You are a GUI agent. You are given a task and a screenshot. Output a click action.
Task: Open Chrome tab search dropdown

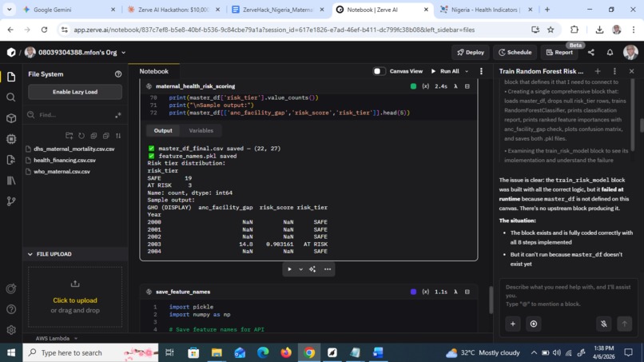pos(9,10)
